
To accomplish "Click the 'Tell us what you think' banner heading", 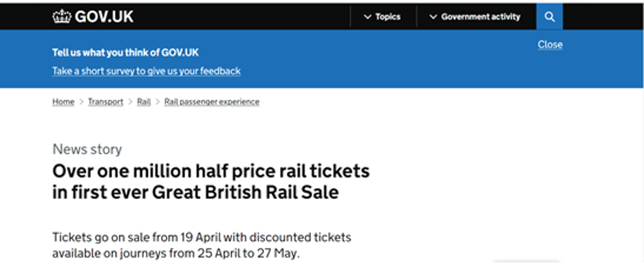I will (126, 52).
